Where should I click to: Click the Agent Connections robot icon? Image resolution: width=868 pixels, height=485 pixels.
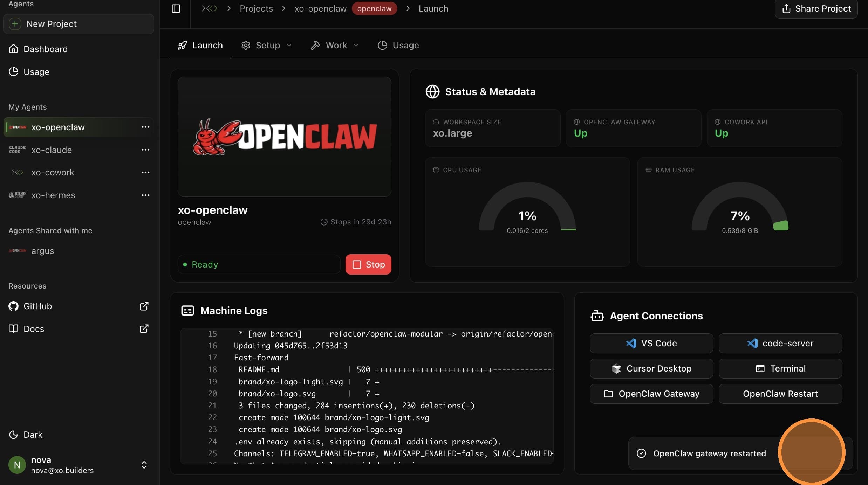point(597,316)
